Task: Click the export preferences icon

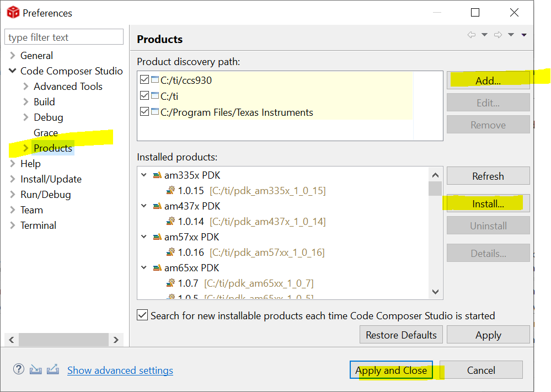Action: tap(52, 370)
